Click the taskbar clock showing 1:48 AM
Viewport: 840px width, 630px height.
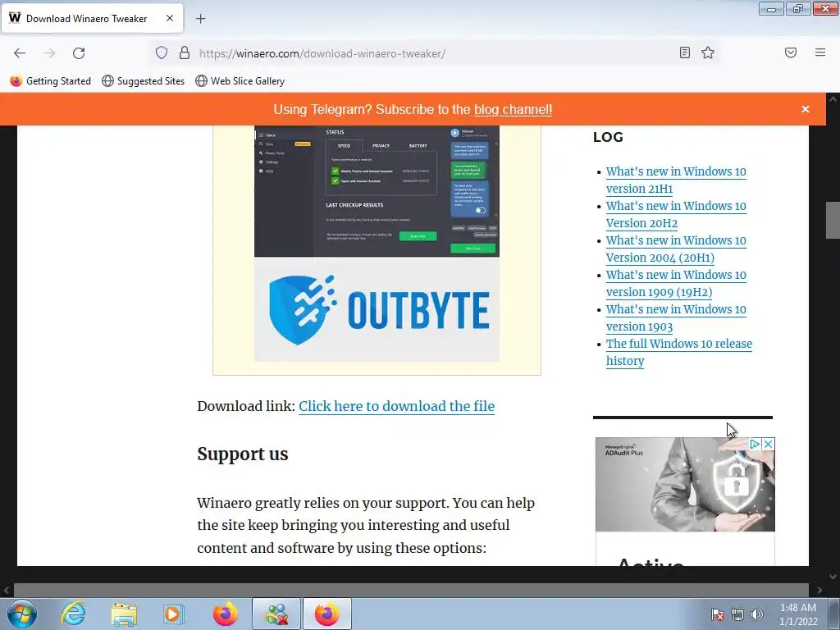pos(798,614)
